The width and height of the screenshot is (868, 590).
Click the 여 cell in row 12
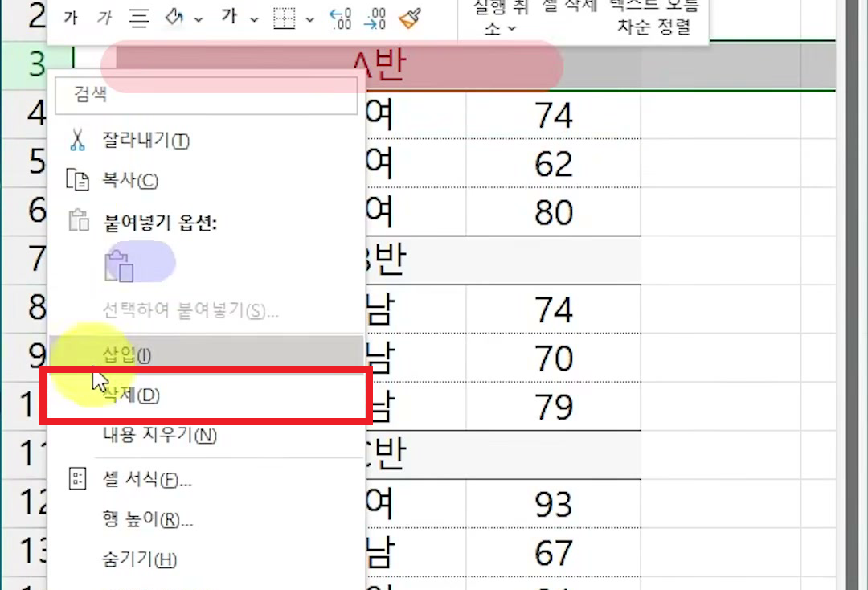pos(416,504)
